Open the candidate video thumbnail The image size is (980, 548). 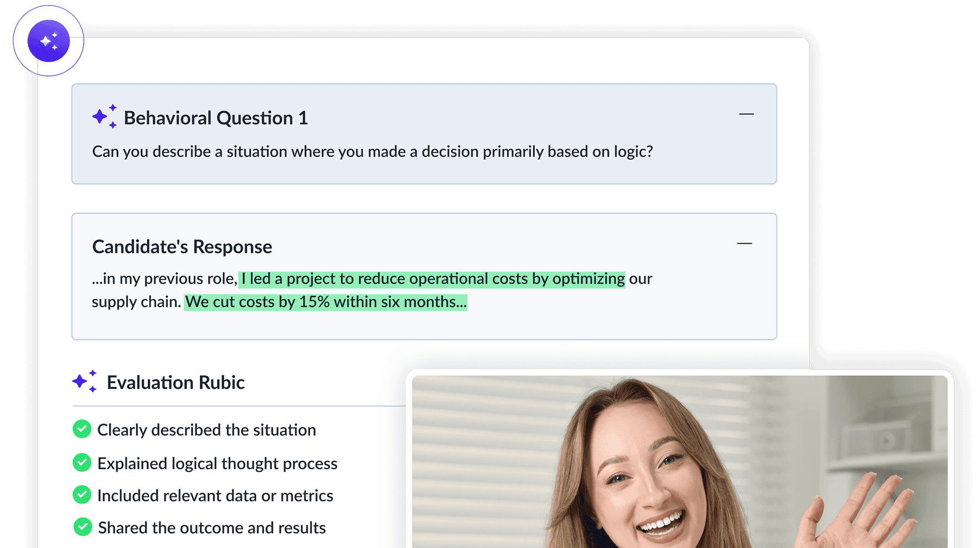(680, 461)
